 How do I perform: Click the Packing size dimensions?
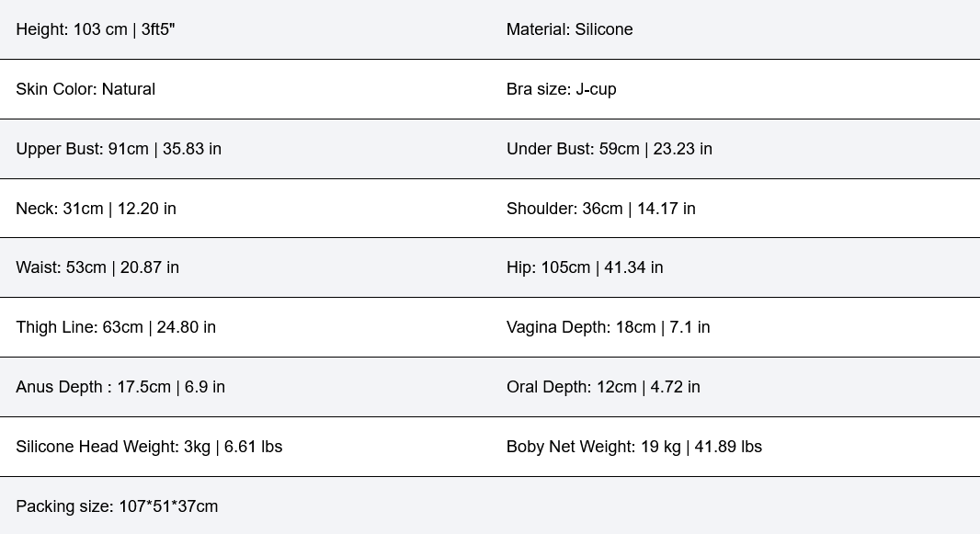tap(117, 506)
